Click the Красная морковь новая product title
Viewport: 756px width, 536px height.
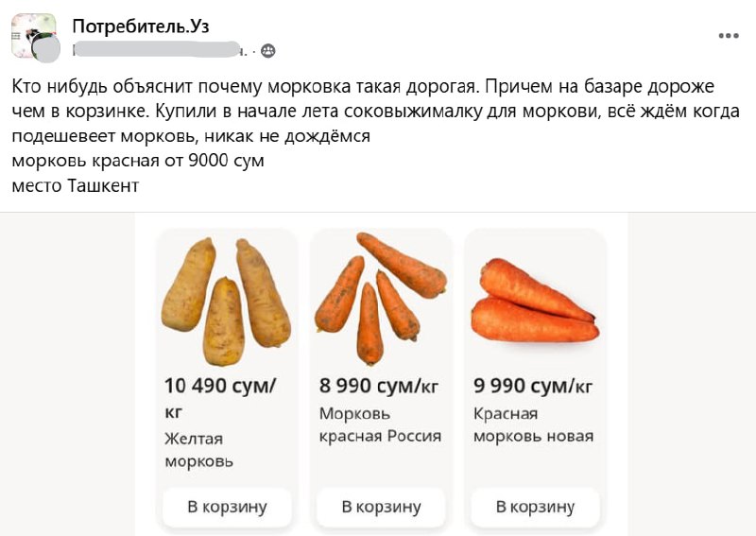533,425
